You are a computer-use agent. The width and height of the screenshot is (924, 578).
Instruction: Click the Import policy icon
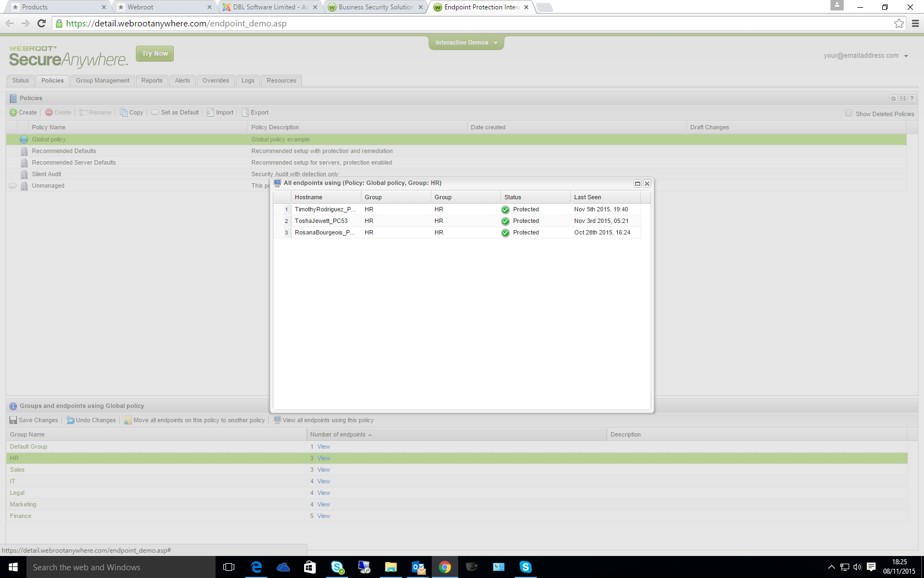(x=210, y=112)
